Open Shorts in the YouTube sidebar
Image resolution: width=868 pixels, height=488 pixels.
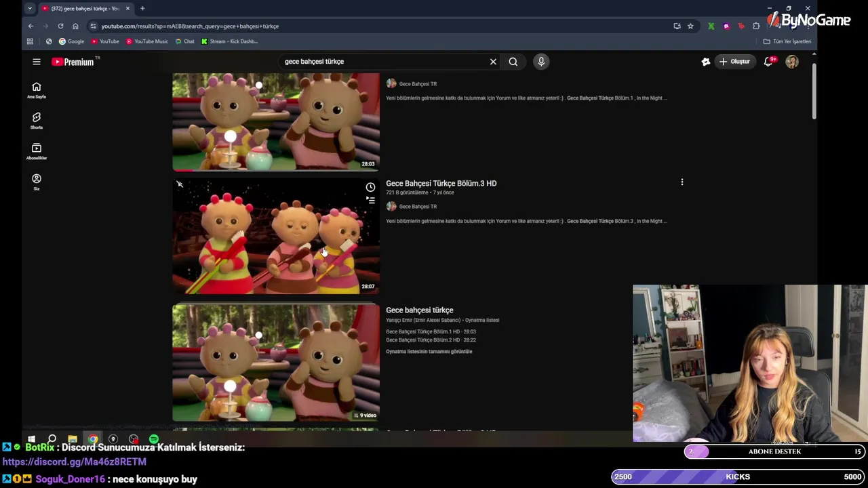tap(37, 121)
